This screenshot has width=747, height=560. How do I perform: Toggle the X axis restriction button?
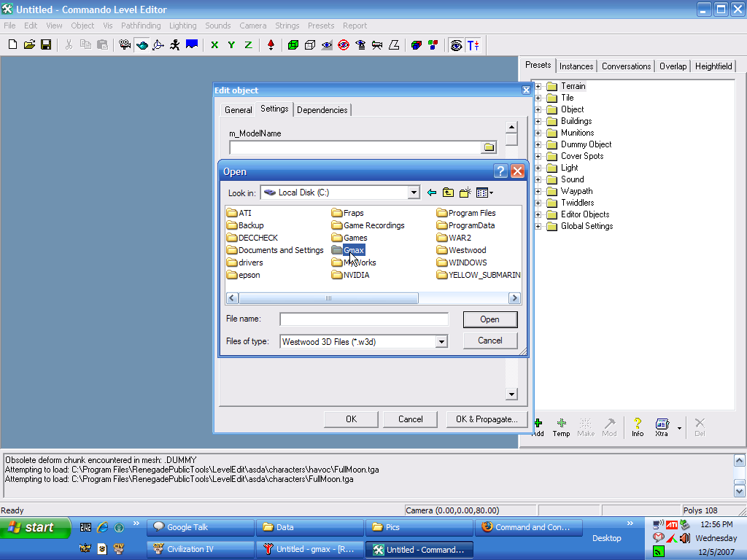tap(214, 44)
